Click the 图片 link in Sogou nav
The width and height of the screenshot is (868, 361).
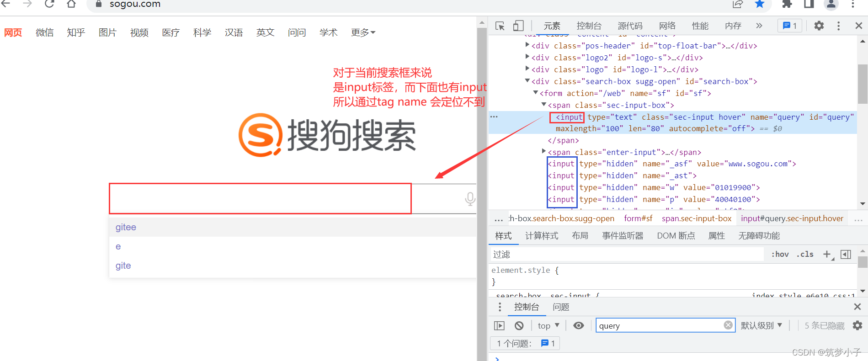pos(107,32)
